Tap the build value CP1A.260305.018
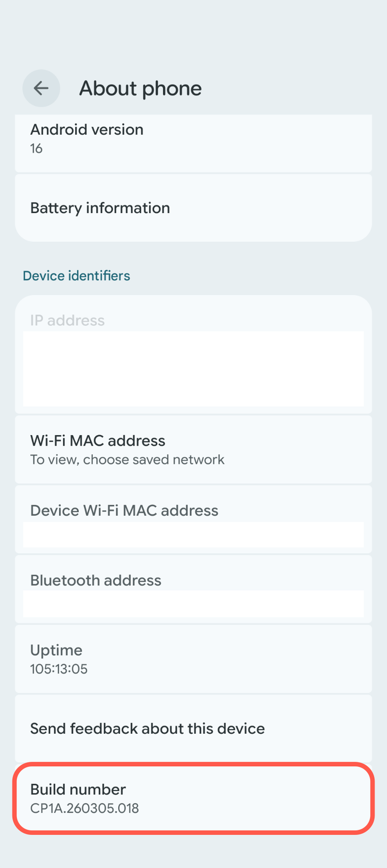Viewport: 387px width, 868px height. (85, 808)
